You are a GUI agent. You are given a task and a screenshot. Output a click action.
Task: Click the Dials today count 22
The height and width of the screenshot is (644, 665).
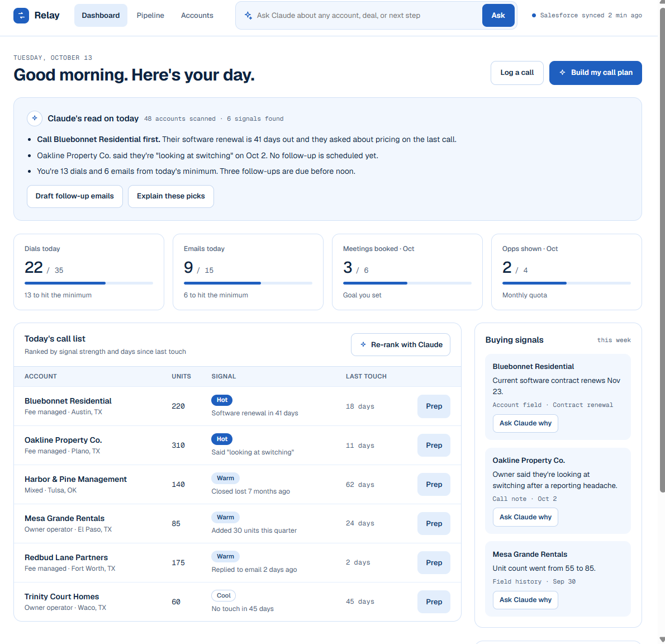34,267
